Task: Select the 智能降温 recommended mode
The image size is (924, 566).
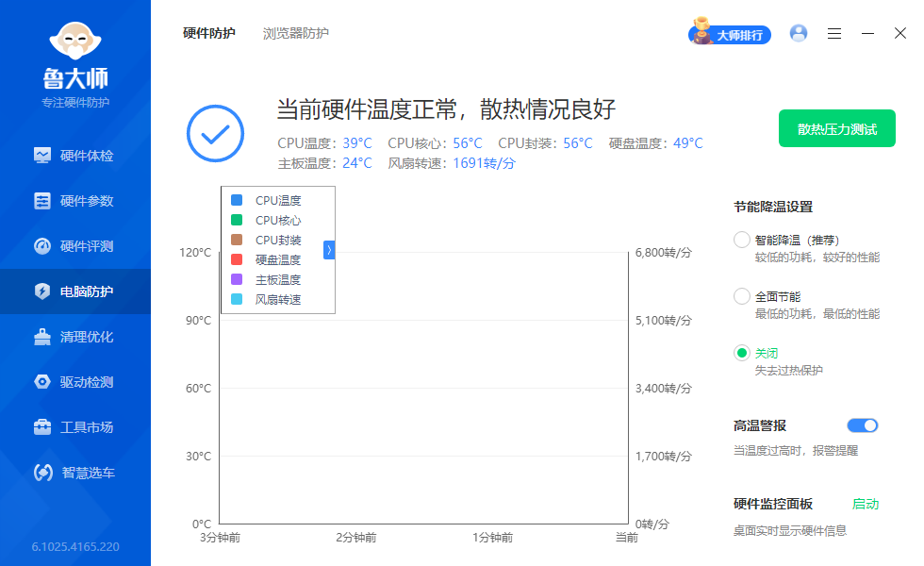Action: coord(742,240)
